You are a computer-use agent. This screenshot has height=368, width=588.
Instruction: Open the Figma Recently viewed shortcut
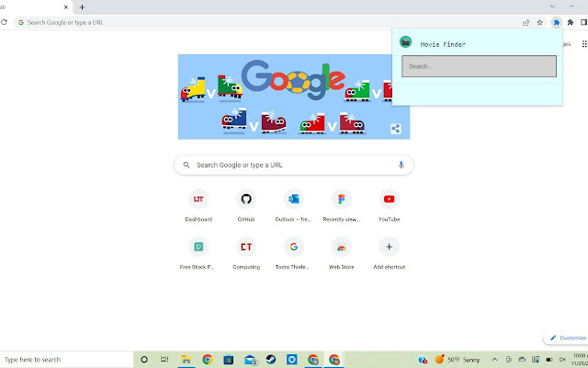341,205
